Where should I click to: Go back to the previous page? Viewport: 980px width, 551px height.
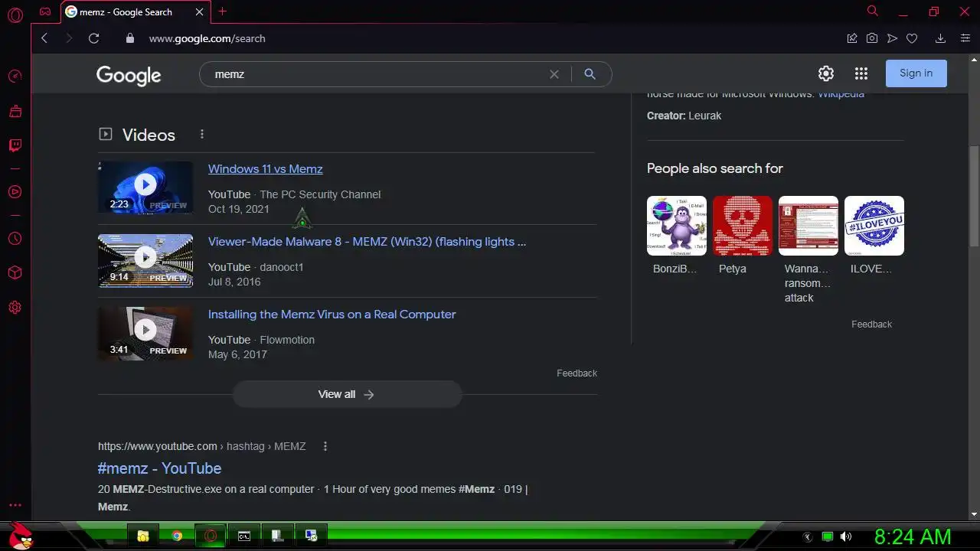coord(44,38)
